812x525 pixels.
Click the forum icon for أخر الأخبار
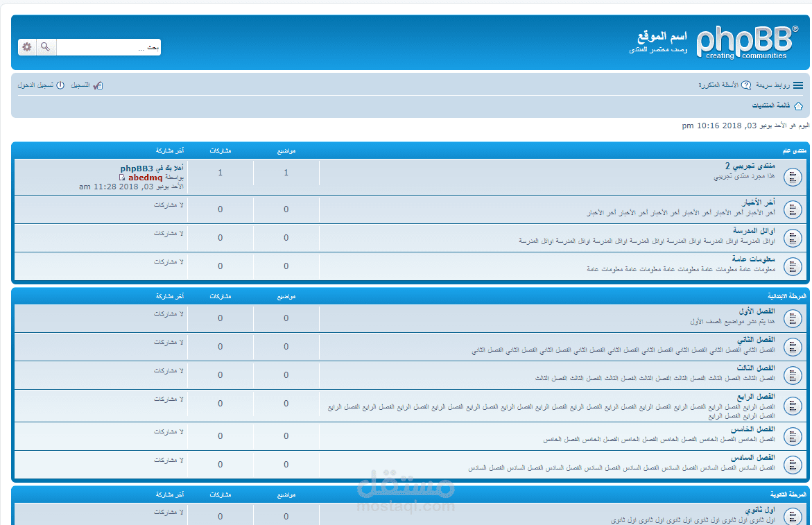(x=793, y=209)
